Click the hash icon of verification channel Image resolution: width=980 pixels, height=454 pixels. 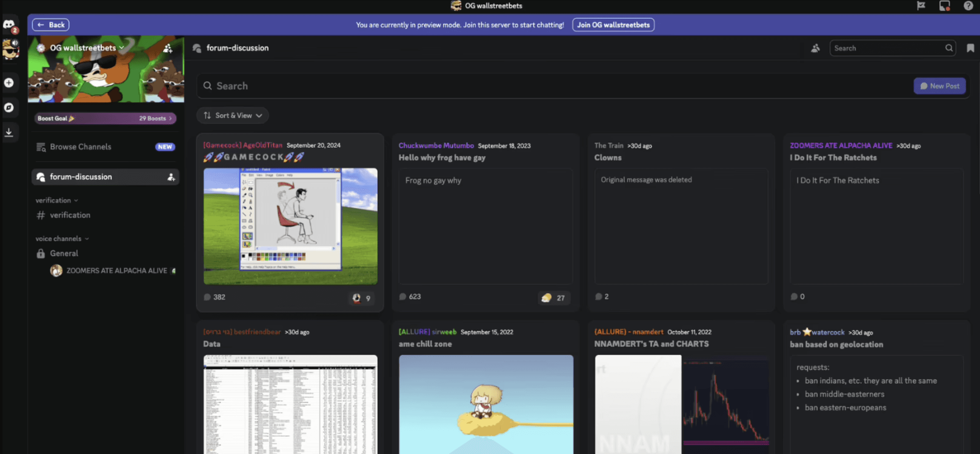[x=40, y=215]
